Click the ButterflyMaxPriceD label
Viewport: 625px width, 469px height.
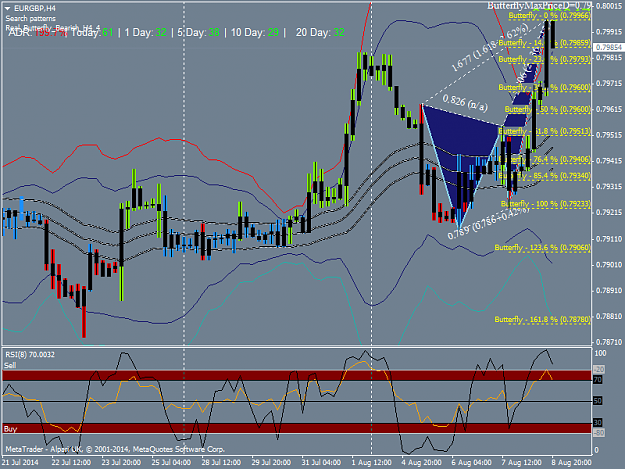(x=539, y=6)
